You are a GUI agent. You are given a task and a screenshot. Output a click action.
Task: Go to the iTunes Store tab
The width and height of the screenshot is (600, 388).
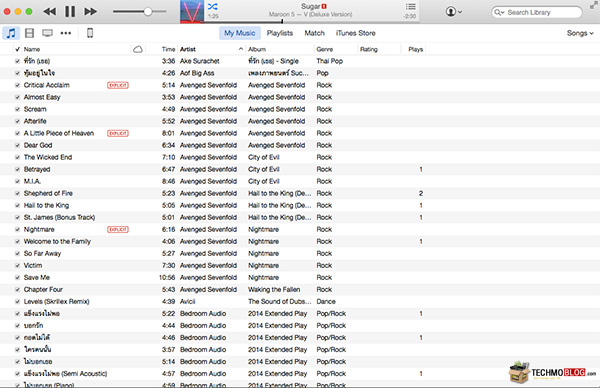tap(355, 33)
